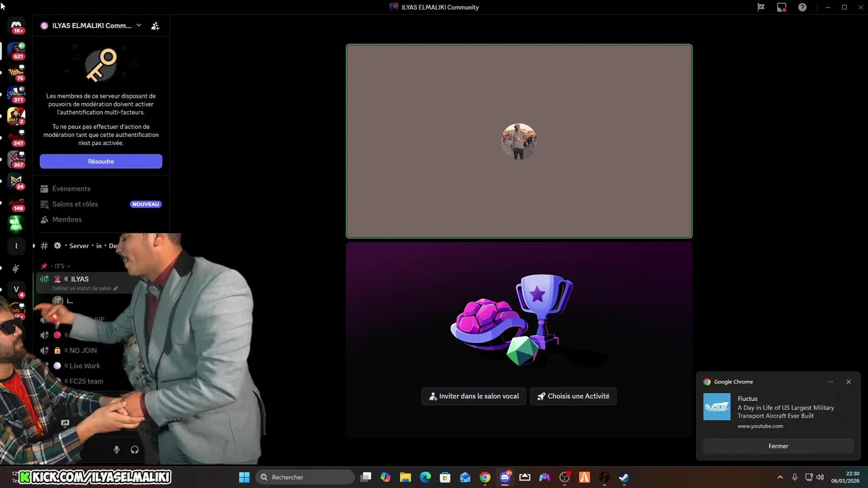Click the user avatar in voice tile

tap(519, 141)
